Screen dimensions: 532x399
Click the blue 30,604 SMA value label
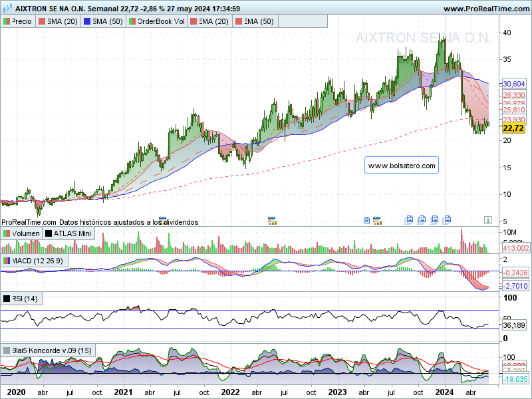[x=513, y=84]
